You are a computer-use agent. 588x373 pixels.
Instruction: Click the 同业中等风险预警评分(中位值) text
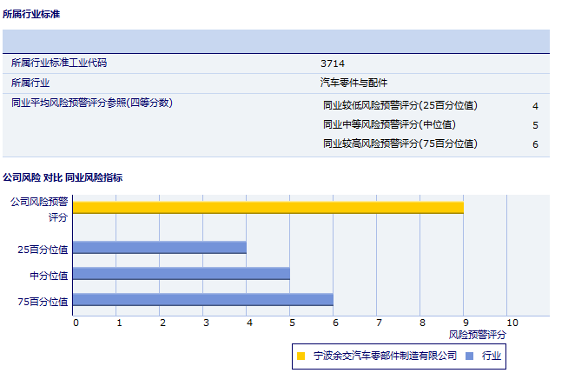point(388,124)
